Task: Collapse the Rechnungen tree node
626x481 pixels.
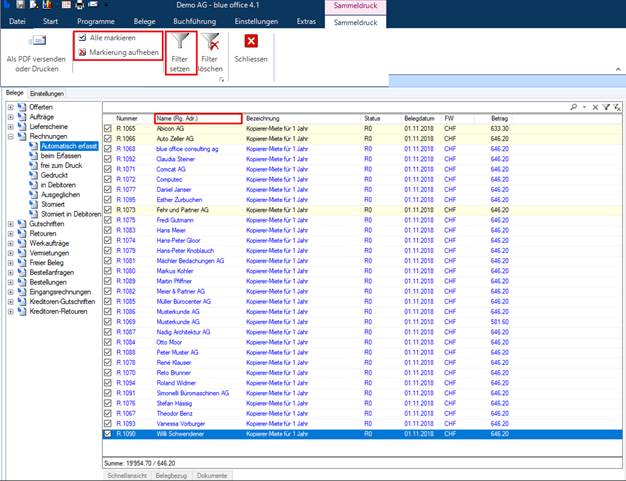Action: [11, 137]
